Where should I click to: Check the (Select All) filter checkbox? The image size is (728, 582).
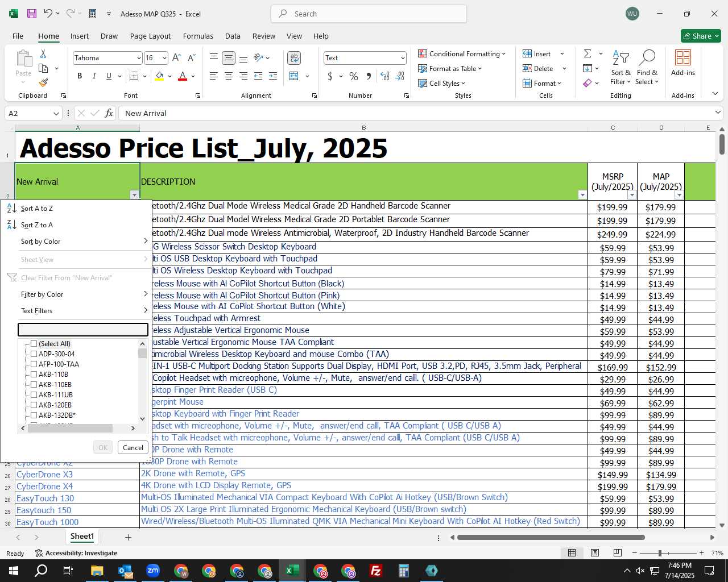34,344
